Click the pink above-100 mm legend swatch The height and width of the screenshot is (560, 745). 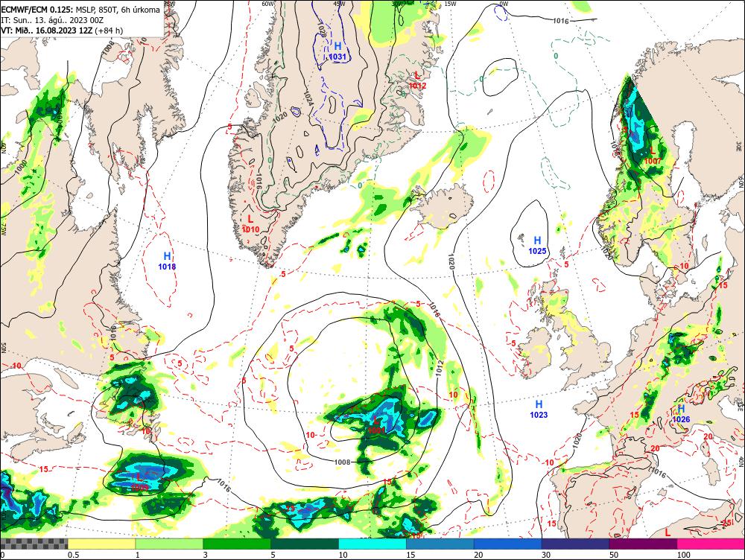point(711,544)
